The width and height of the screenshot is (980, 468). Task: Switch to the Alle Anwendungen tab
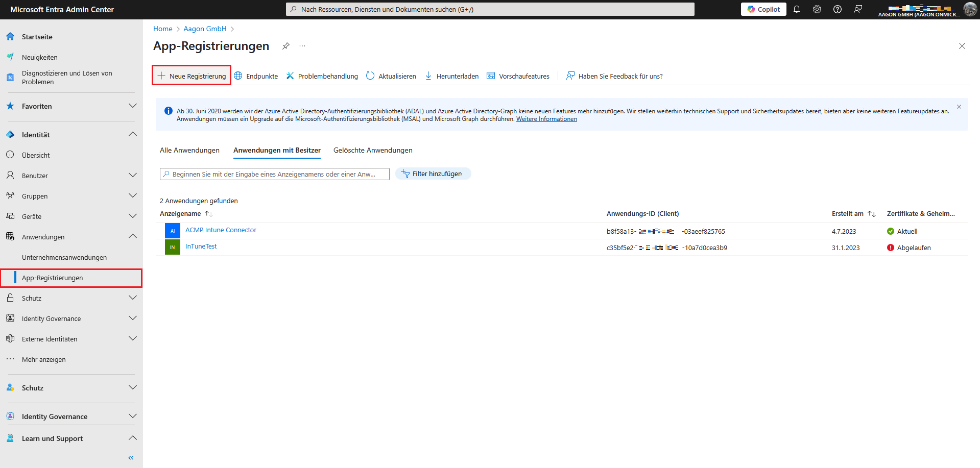(189, 150)
